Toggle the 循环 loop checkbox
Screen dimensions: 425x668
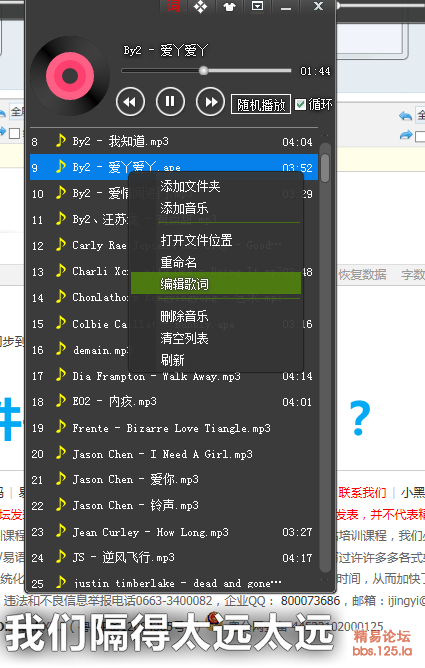[301, 104]
